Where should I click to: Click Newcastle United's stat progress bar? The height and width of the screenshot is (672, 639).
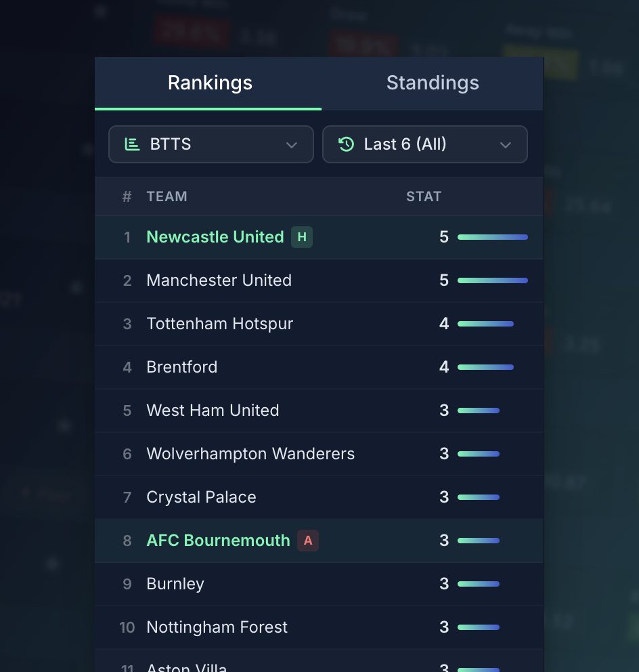coord(492,237)
